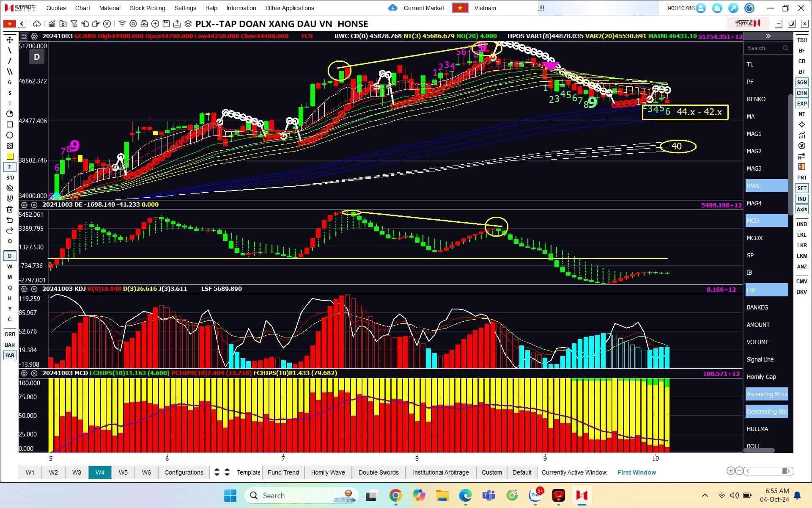Switch to W5 window tab
Viewport: 812px width, 508px height.
[123, 472]
